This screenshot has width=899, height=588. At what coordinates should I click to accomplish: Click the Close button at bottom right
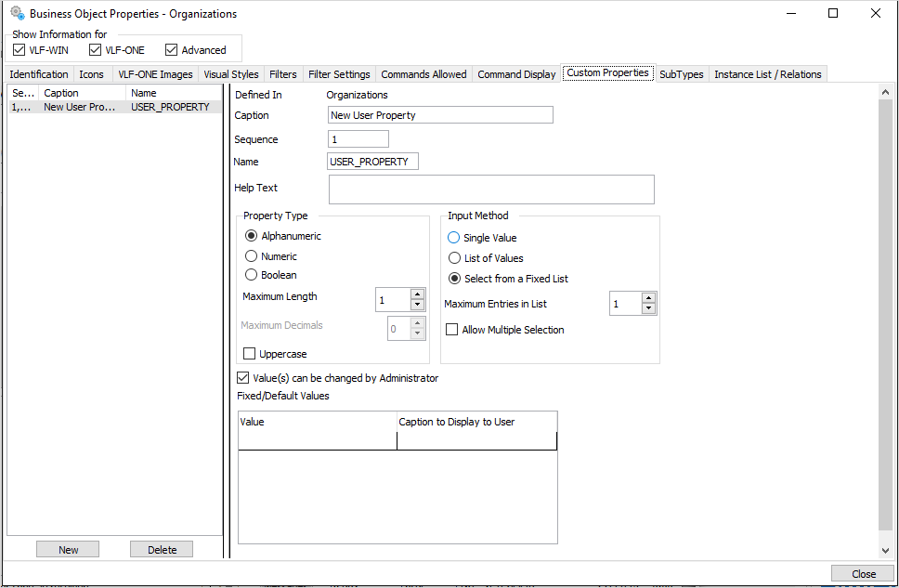click(x=863, y=573)
